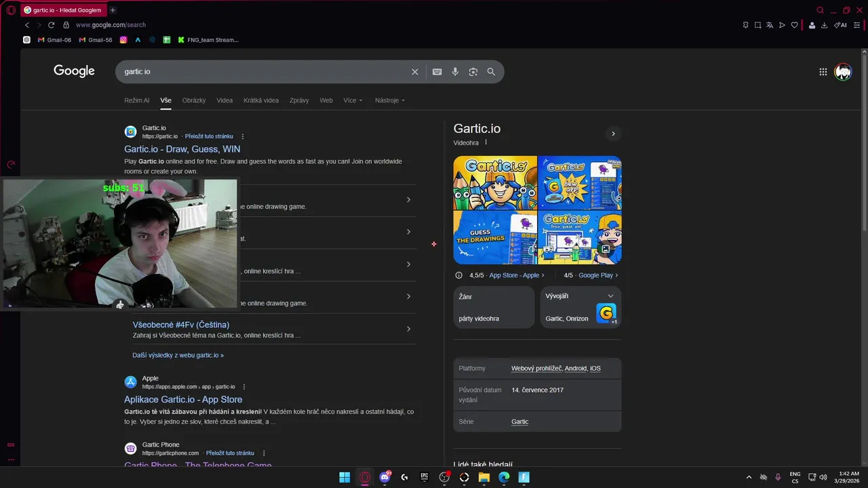
Task: Clear the Google search box with X
Action: tap(415, 72)
